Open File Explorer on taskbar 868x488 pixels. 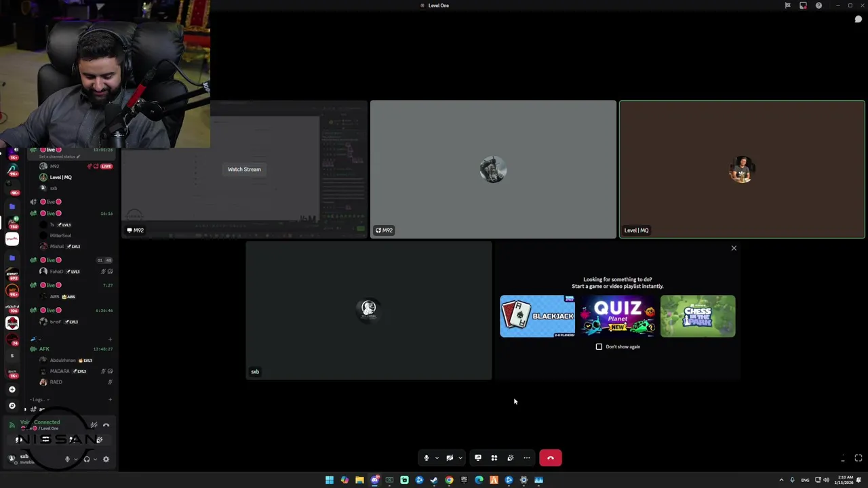click(359, 480)
